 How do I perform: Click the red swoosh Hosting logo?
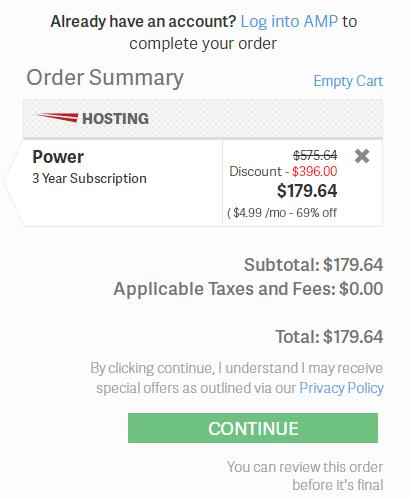57,118
